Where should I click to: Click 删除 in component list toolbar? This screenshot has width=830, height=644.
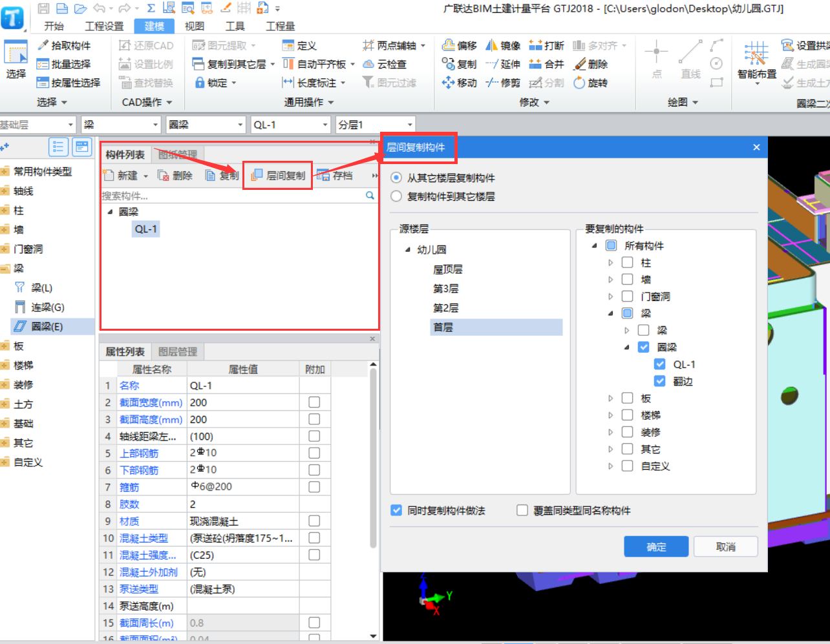pyautogui.click(x=175, y=176)
